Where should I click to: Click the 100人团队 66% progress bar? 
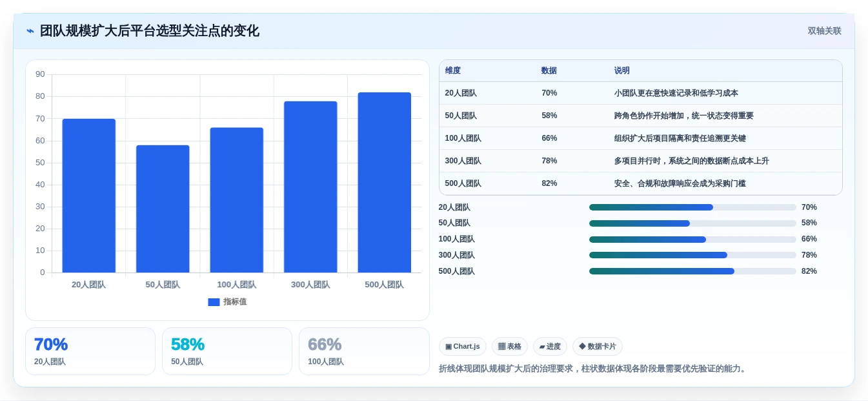pyautogui.click(x=692, y=240)
